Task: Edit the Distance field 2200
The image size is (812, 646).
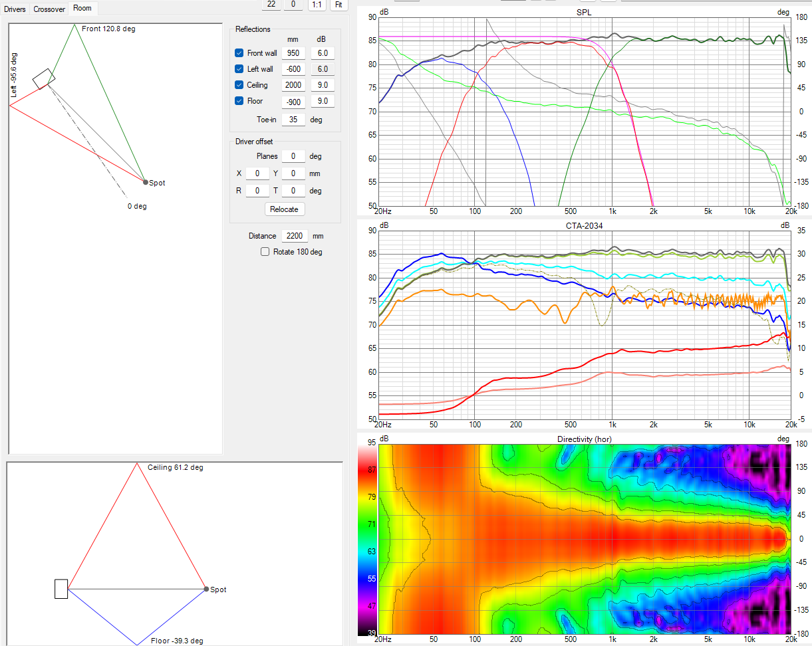Action: 293,236
